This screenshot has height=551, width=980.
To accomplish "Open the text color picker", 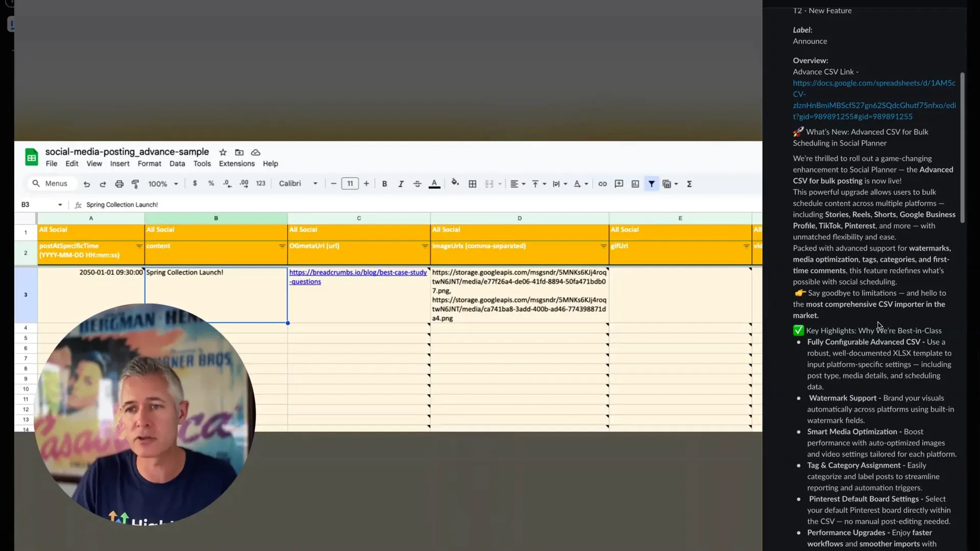I will [434, 184].
